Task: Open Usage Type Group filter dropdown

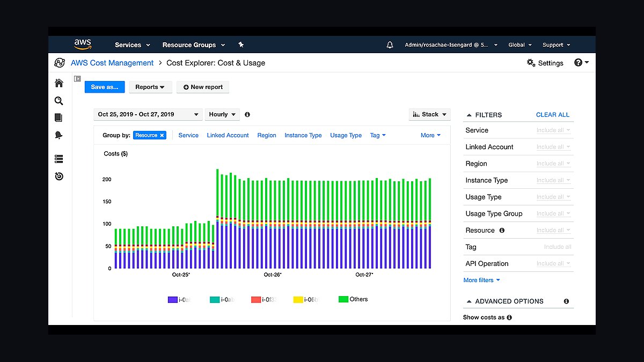Action: coord(554,213)
